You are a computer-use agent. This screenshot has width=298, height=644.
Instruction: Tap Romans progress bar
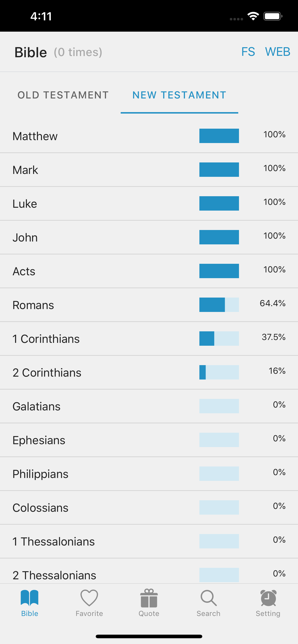(219, 305)
